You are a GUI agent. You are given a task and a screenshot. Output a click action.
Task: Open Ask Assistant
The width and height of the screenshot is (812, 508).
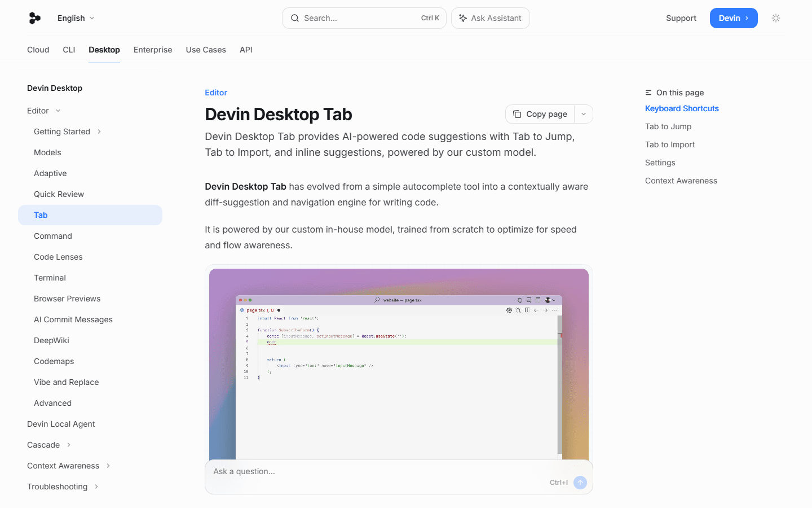pos(491,18)
